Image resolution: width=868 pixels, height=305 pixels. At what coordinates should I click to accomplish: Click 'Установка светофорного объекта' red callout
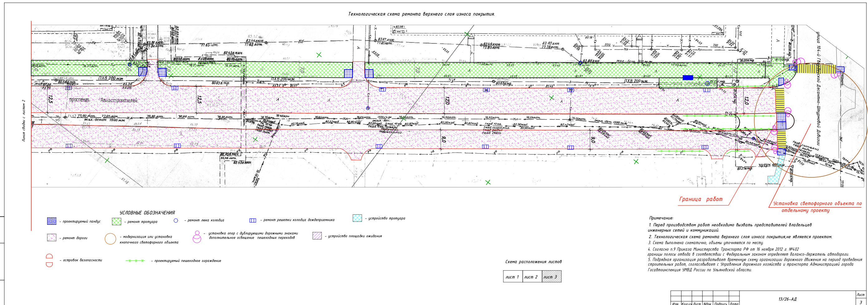click(x=817, y=204)
